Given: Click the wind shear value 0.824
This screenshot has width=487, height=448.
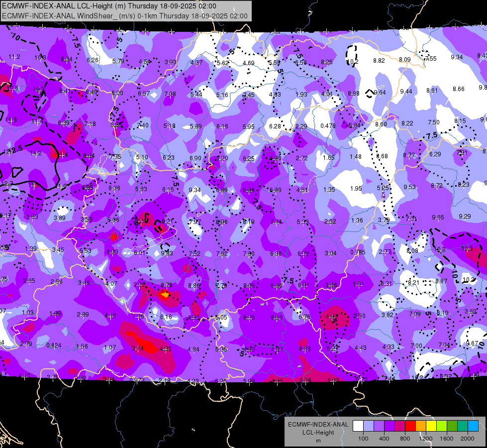Looking at the screenshot, I should tap(54, 345).
